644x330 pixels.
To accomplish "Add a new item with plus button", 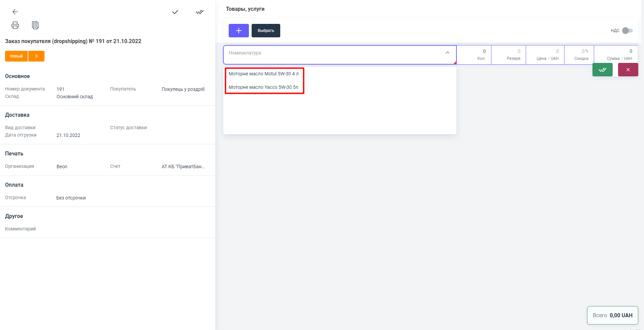I will click(x=238, y=31).
